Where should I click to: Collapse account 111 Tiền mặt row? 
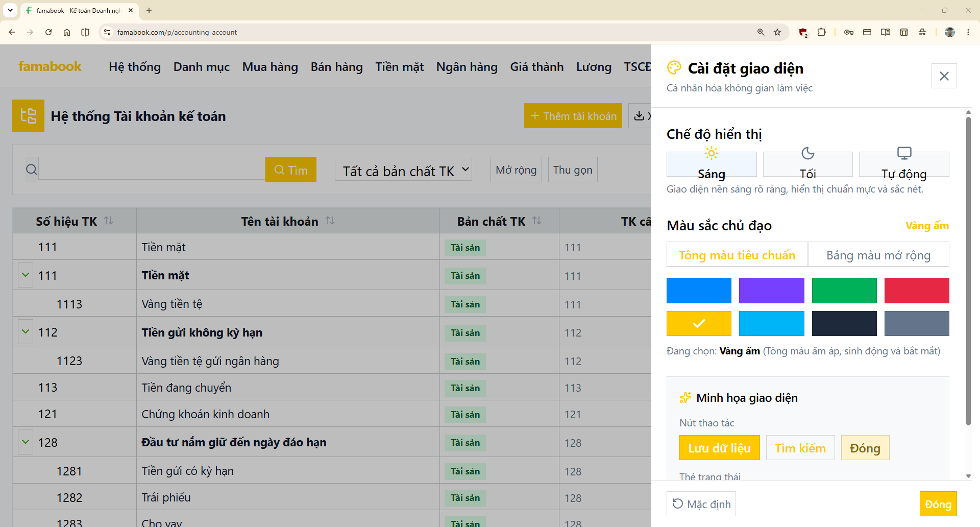[x=26, y=275]
